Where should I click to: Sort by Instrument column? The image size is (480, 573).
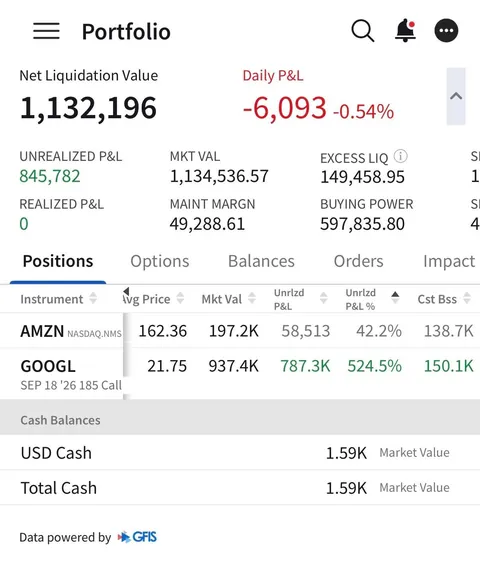[x=58, y=299]
